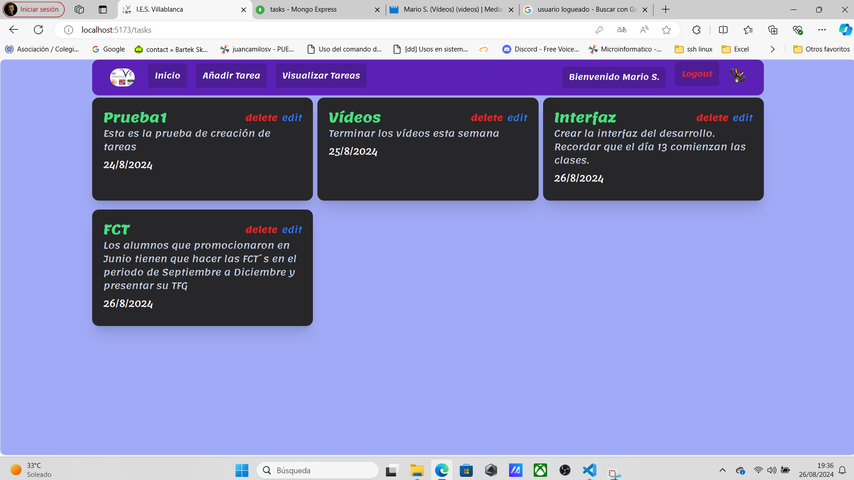
Task: Open Visual Studio Code from taskbar
Action: tap(589, 470)
